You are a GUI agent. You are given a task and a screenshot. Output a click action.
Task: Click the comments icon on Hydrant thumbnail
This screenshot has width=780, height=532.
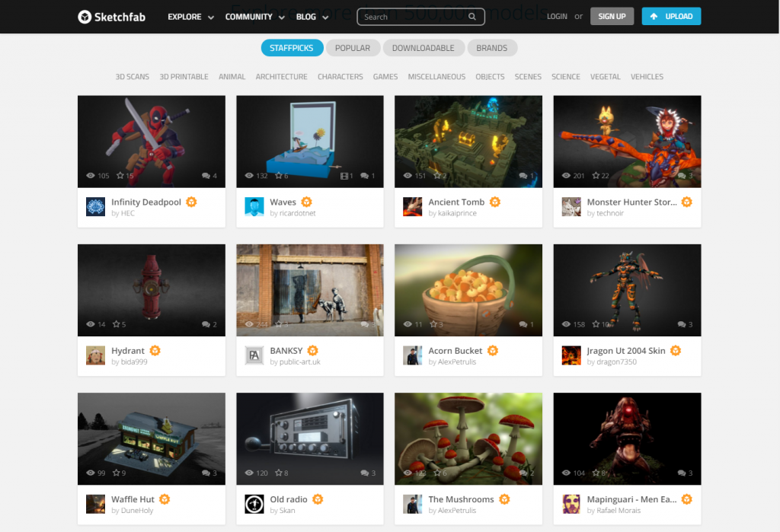click(x=206, y=324)
